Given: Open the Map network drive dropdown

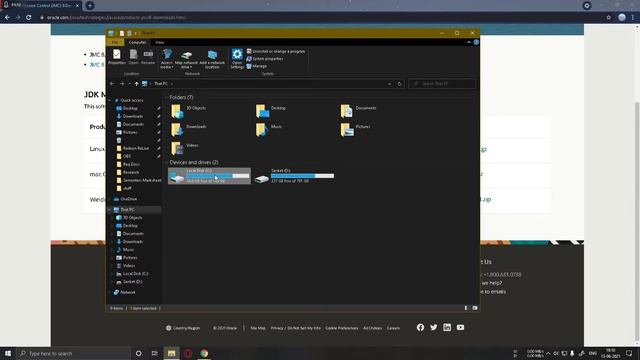Looking at the screenshot, I should tap(186, 59).
